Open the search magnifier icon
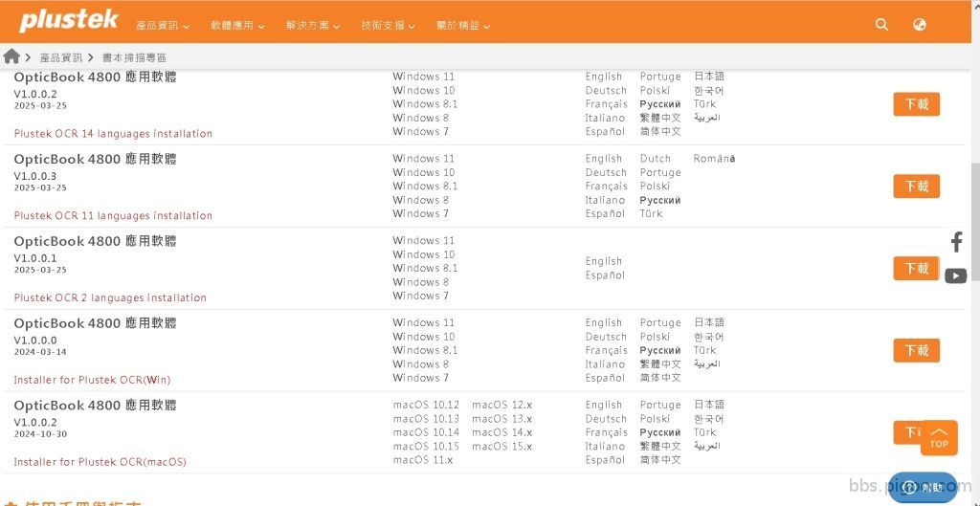 (x=881, y=25)
